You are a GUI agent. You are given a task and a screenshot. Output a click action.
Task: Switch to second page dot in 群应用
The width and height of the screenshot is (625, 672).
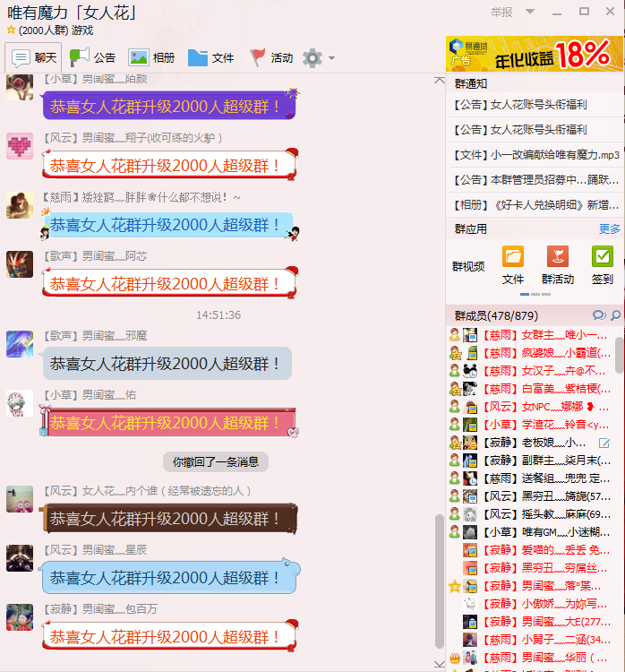pos(535,294)
